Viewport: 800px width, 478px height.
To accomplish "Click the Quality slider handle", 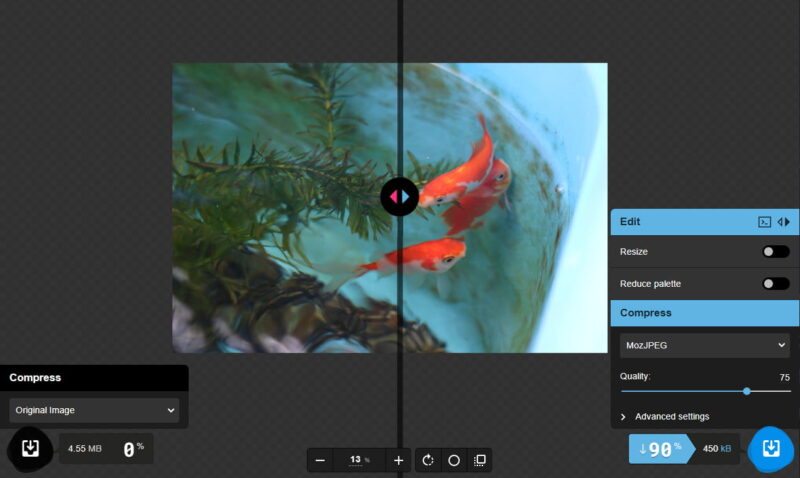I will pyautogui.click(x=746, y=391).
